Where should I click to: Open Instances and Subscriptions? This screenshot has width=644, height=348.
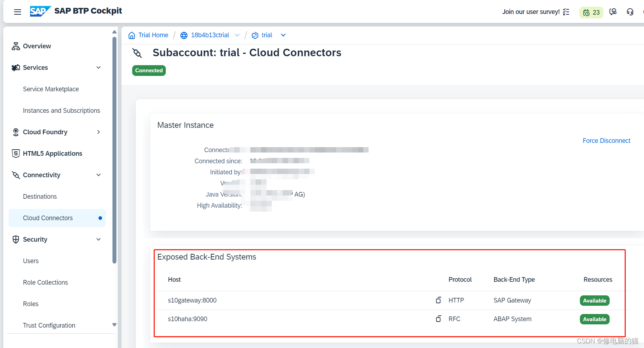(62, 111)
